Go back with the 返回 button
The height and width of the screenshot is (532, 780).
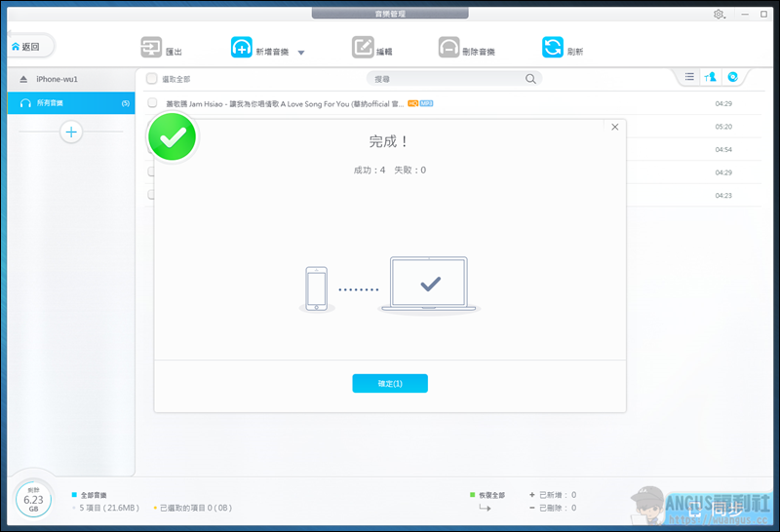coord(27,46)
